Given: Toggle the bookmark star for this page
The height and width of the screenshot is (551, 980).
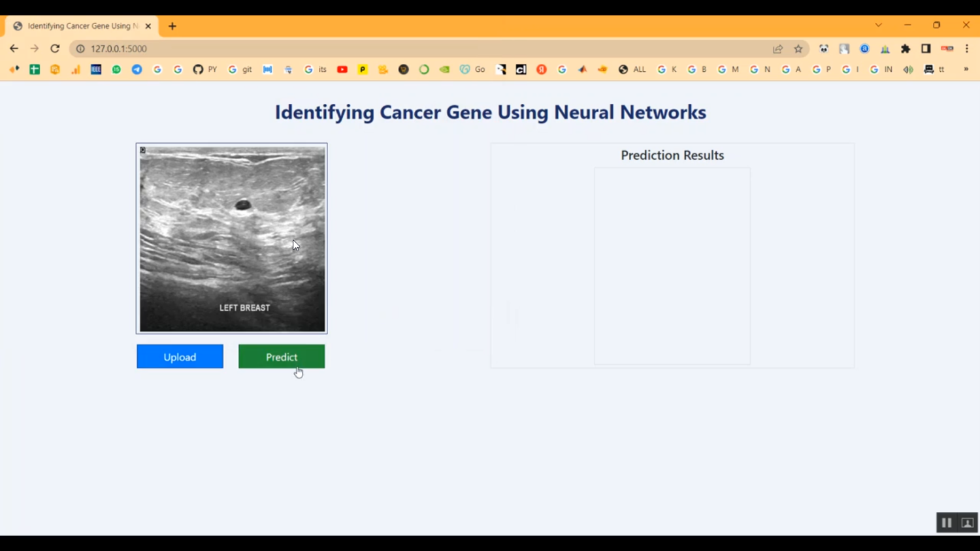Looking at the screenshot, I should pyautogui.click(x=798, y=48).
